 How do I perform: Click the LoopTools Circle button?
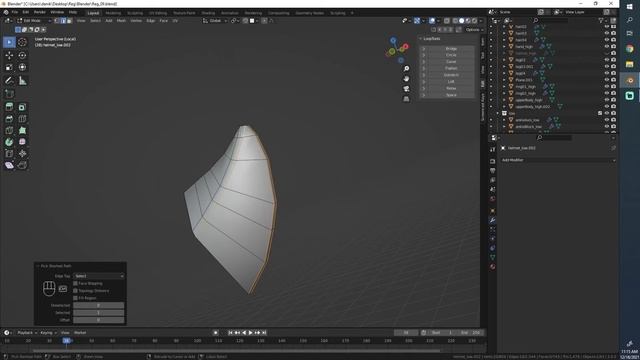pyautogui.click(x=451, y=55)
